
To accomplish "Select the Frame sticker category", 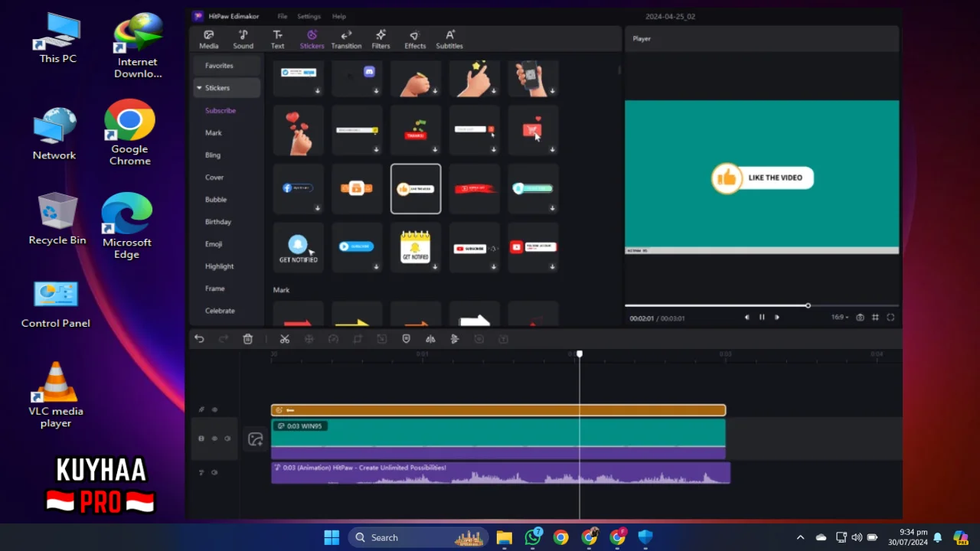I will click(x=215, y=289).
